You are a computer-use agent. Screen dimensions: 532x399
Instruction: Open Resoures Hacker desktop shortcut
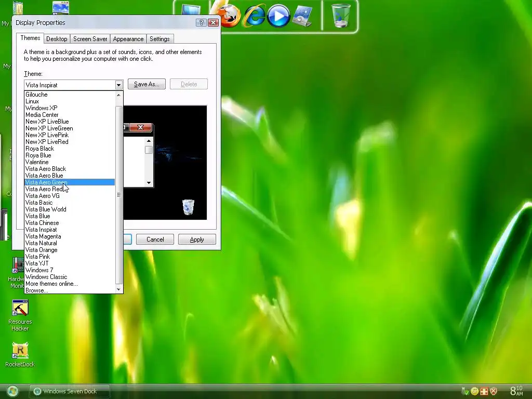20,315
